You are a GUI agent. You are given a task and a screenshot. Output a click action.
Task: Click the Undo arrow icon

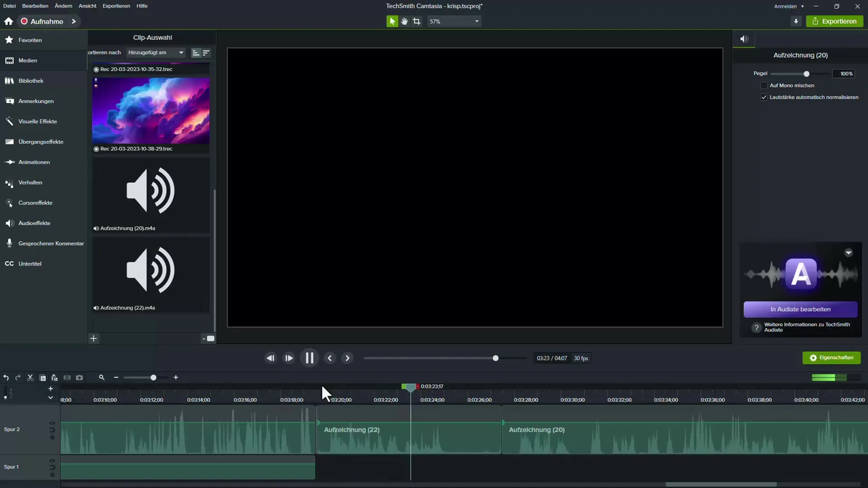coord(6,378)
